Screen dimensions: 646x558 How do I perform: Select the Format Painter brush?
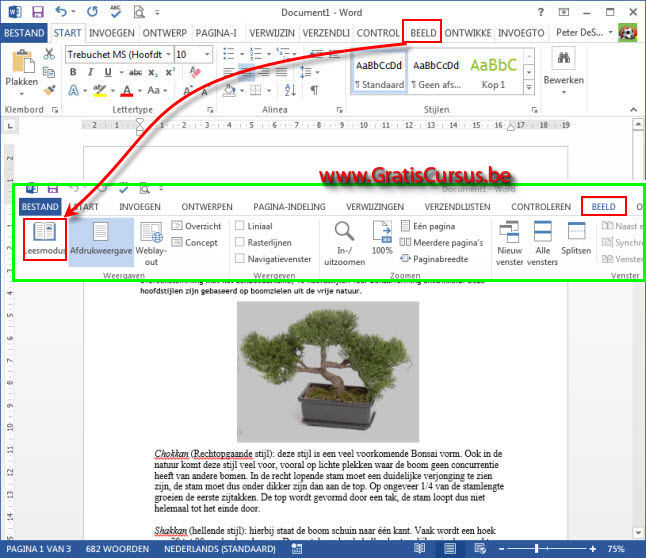point(49,90)
